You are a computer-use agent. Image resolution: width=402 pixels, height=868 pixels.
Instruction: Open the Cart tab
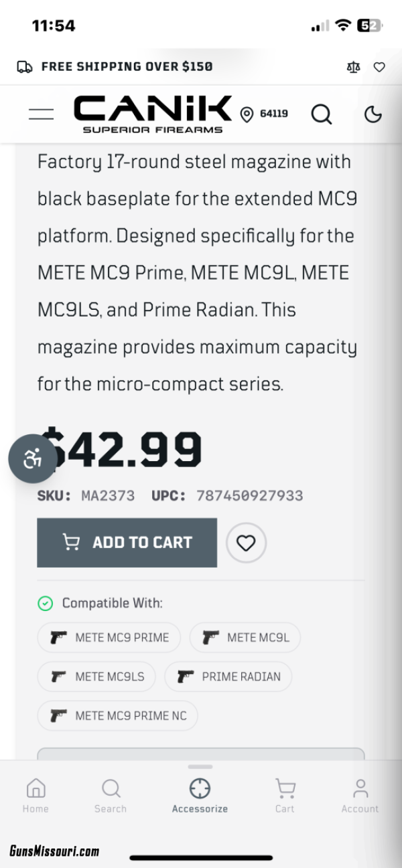click(x=285, y=796)
